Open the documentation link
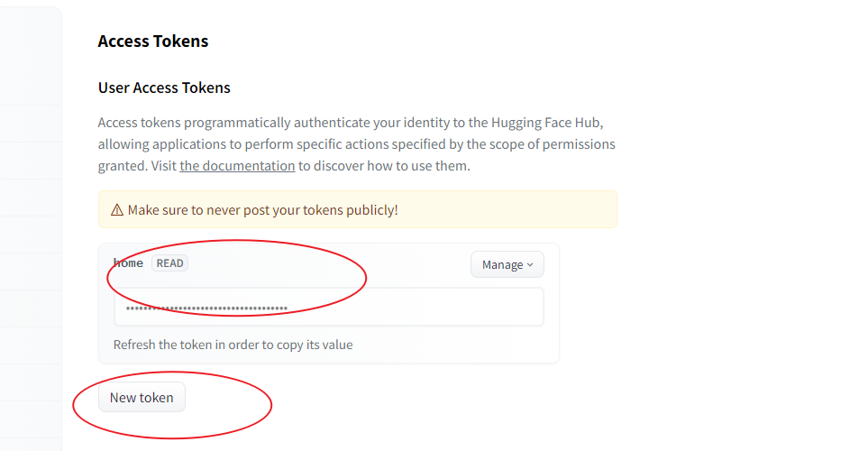 237,166
